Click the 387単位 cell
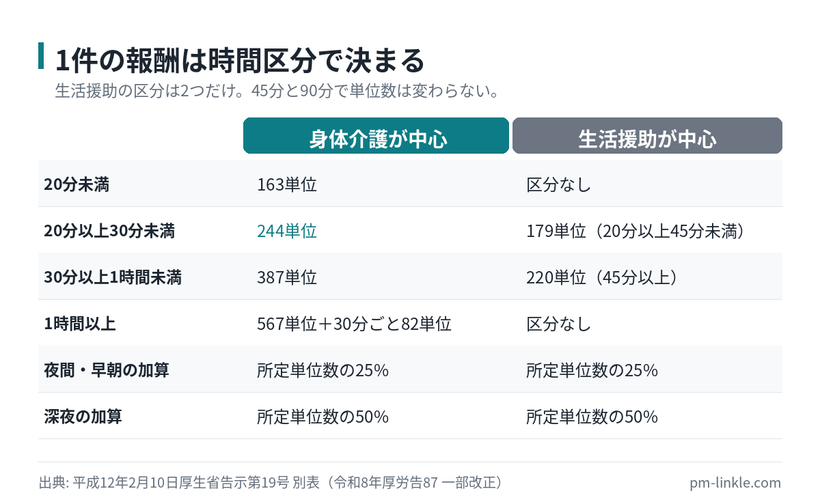This screenshot has width=820, height=504. tap(287, 277)
